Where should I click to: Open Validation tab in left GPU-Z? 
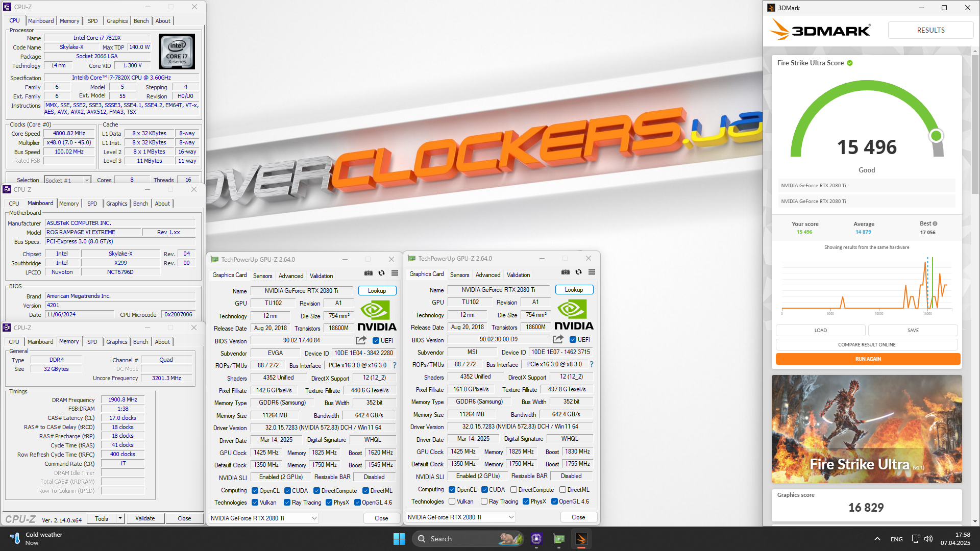(321, 276)
